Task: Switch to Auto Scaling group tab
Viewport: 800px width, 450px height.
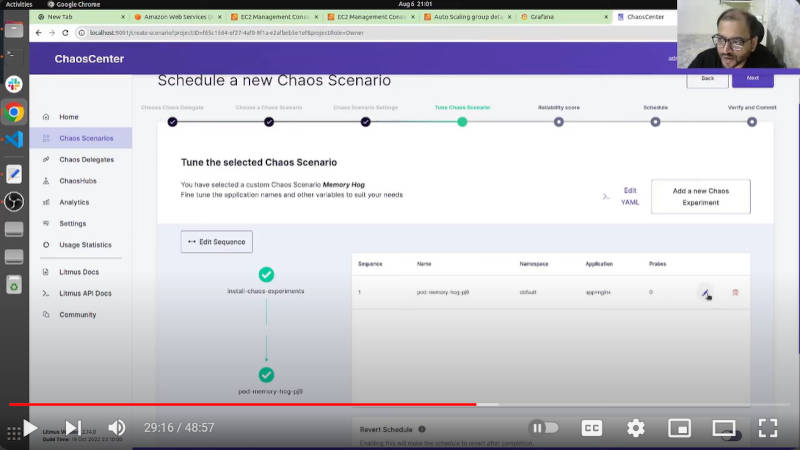Action: point(467,17)
